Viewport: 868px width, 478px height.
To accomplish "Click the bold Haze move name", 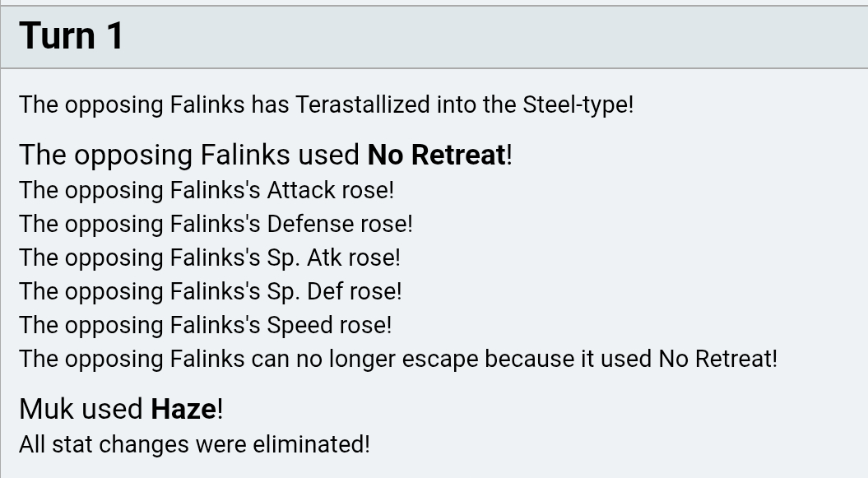I will pos(183,409).
